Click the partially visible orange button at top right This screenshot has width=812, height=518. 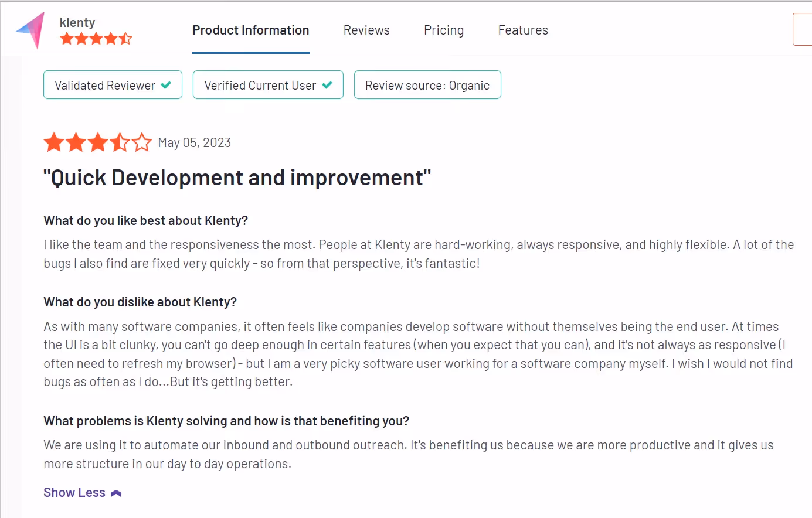point(803,29)
